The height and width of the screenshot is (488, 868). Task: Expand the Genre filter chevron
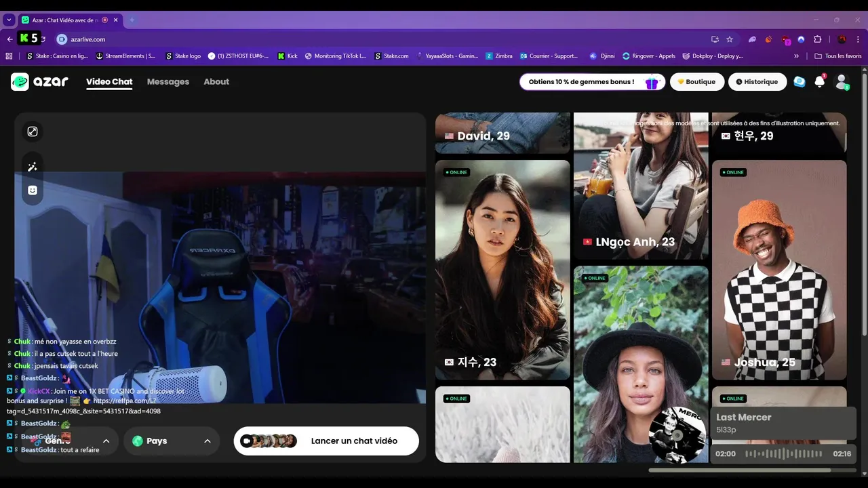106,441
